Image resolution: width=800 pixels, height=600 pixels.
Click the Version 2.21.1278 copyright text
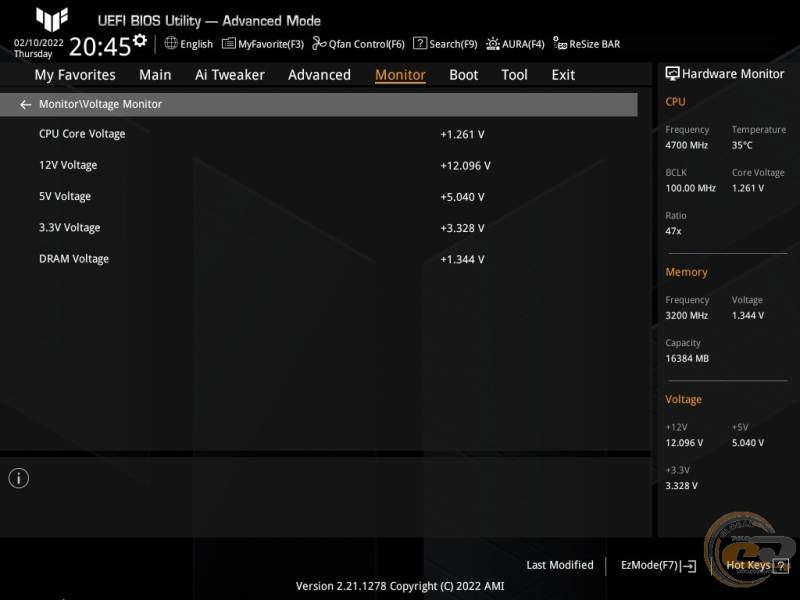click(x=400, y=586)
